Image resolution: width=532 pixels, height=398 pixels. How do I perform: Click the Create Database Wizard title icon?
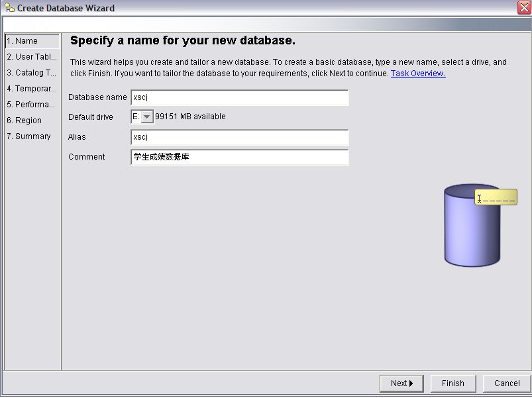click(x=9, y=8)
